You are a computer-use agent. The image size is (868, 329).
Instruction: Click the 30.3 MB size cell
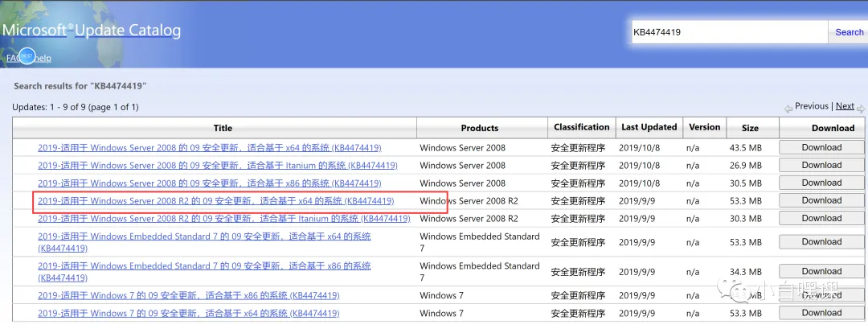[x=746, y=219]
